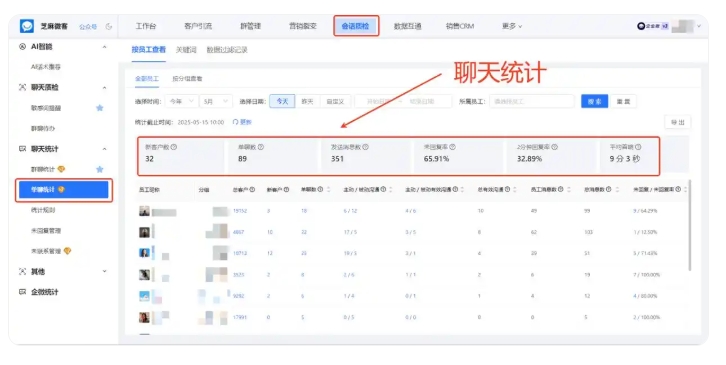Select the 昨天 date option
Viewport: 726px width, 365px height.
[x=307, y=101]
